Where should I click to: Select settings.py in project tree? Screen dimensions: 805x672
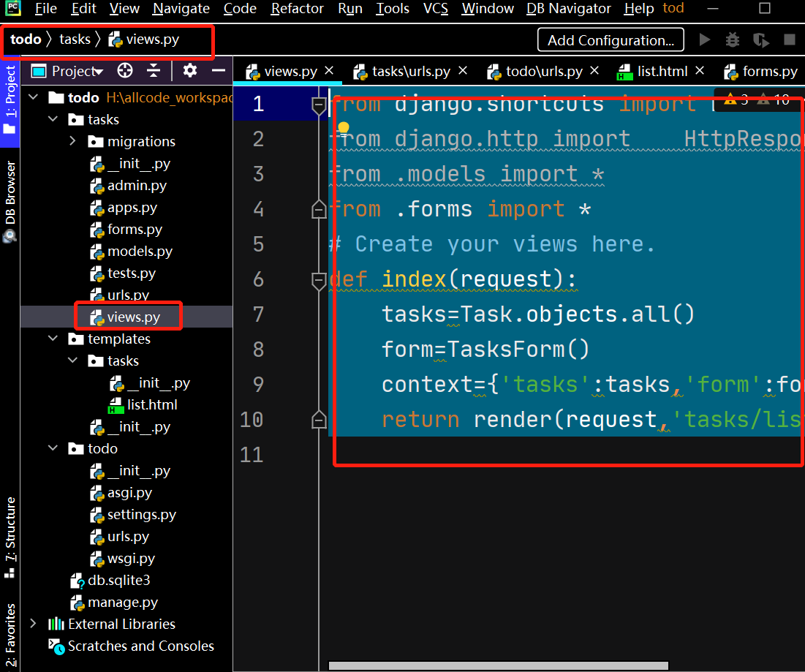click(x=133, y=514)
